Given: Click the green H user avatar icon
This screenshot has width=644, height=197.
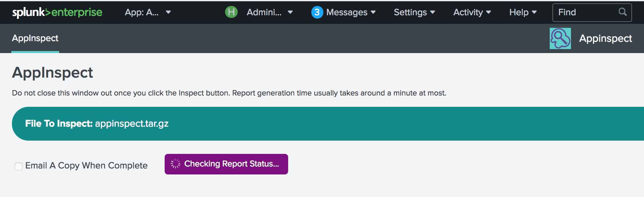Looking at the screenshot, I should [231, 12].
